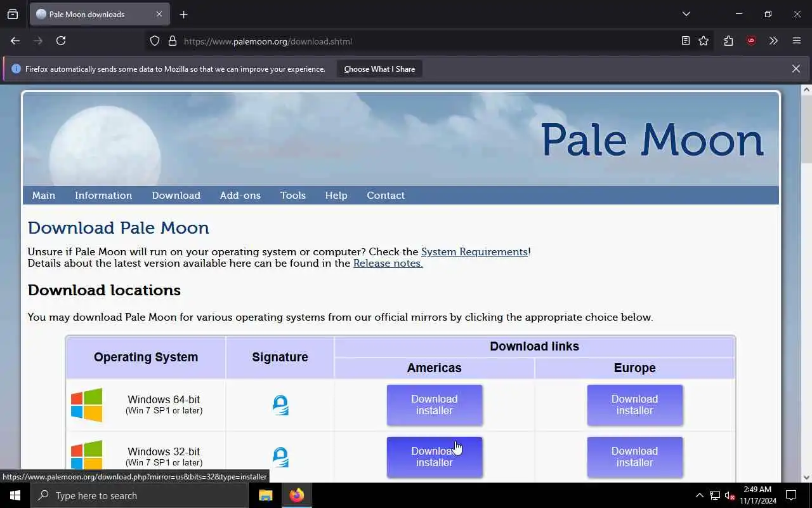Screen dimensions: 812x508
Task: Download Windows 32-bit installer from Americas
Action: coord(435,457)
